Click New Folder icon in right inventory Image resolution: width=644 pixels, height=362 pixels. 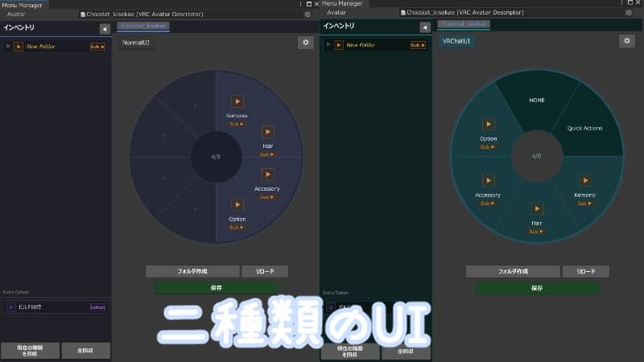339,45
